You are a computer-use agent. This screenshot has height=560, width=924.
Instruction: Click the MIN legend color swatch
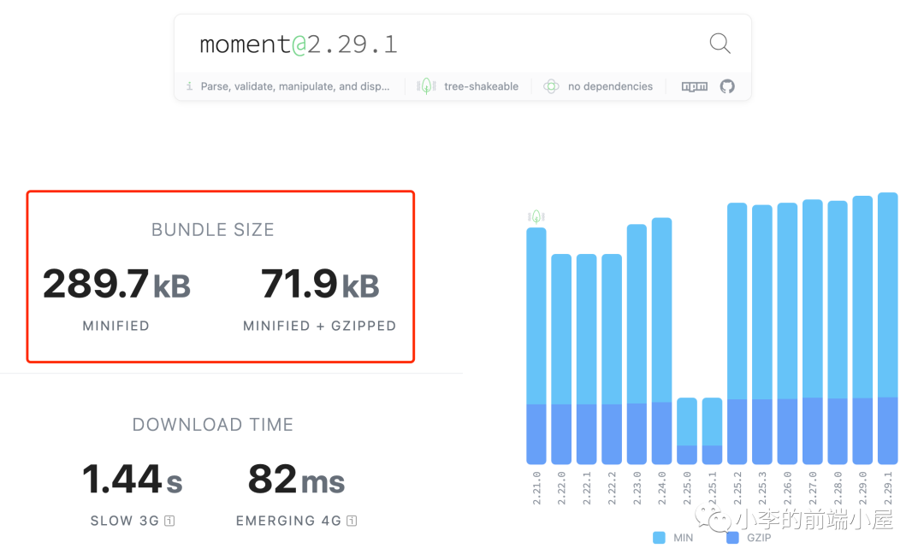pyautogui.click(x=659, y=538)
